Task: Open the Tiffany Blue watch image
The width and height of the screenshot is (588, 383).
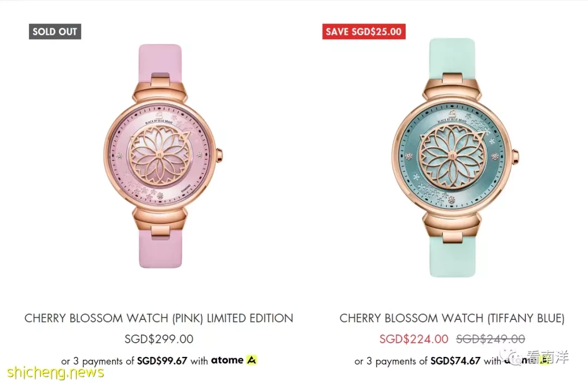Action: 454,157
